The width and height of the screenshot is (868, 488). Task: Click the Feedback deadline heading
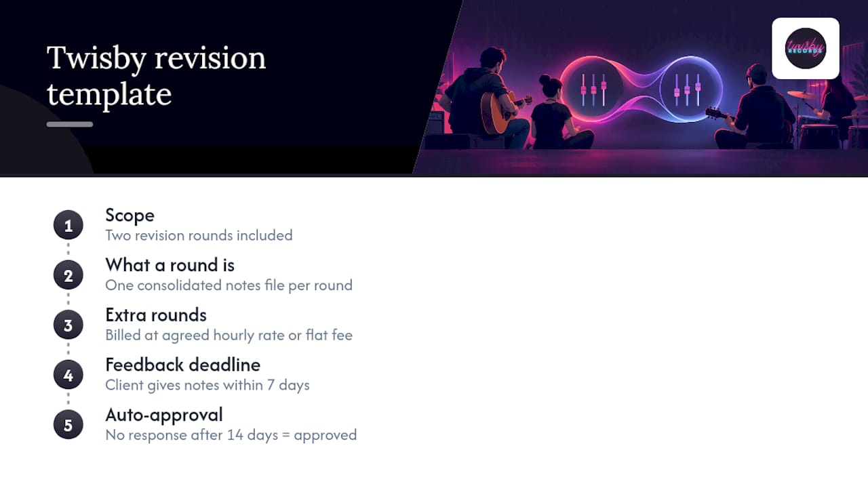click(182, 365)
